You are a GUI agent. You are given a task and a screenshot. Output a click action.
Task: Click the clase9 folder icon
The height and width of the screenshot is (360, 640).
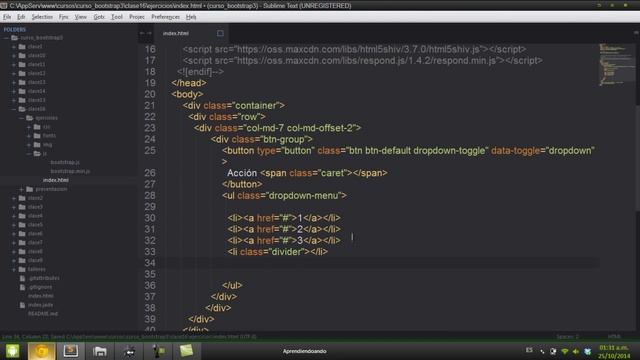coord(22,260)
